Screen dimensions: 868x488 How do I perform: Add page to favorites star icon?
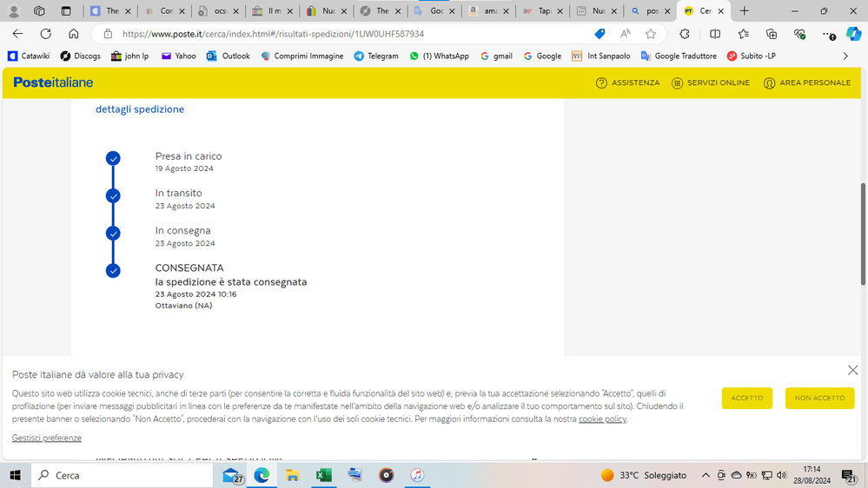(651, 34)
